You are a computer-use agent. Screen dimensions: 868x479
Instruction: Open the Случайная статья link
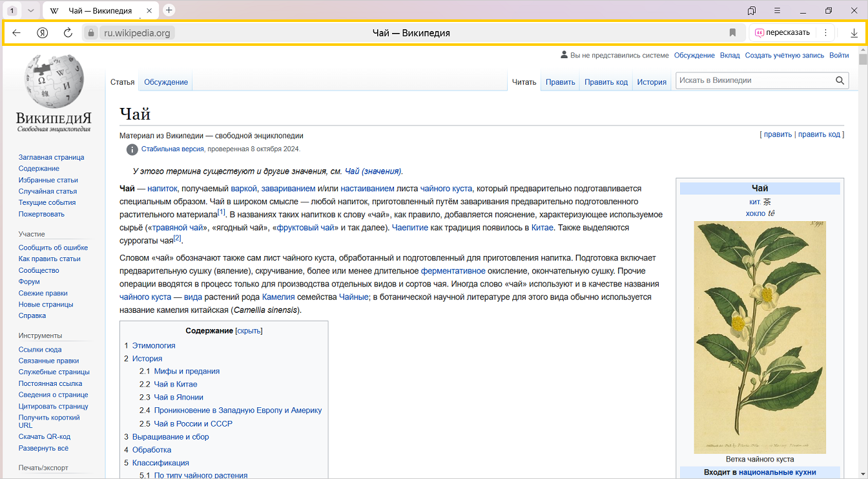coord(48,191)
